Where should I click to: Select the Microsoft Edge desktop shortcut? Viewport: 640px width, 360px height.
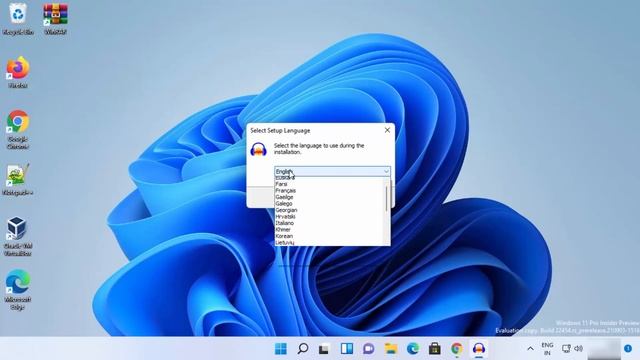pyautogui.click(x=18, y=289)
